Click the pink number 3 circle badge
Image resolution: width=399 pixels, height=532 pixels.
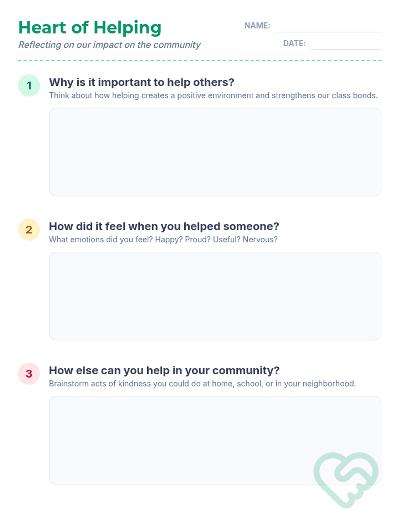(x=29, y=374)
